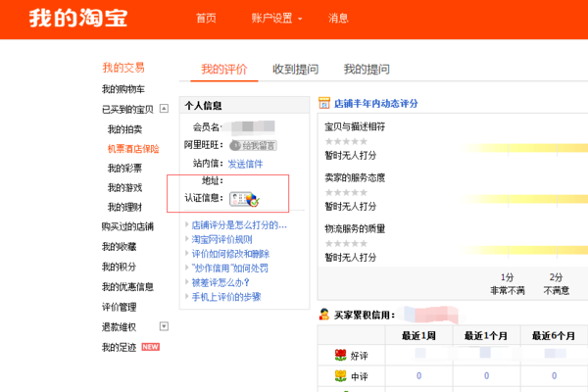Click 发送信件 link
588x392 pixels.
[245, 164]
